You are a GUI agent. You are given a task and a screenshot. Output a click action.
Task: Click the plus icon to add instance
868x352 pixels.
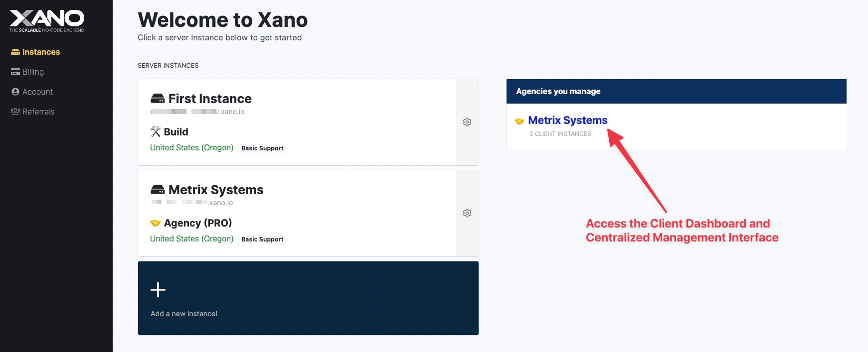[x=158, y=290]
